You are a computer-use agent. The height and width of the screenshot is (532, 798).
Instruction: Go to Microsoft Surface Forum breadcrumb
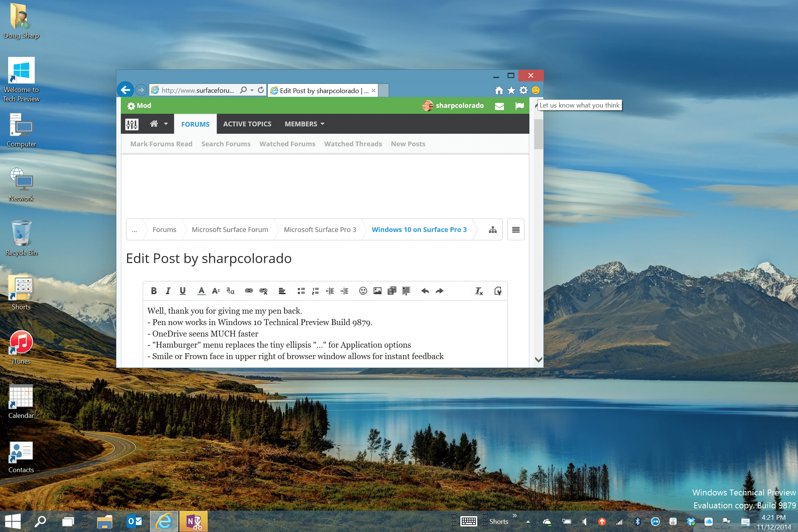tap(230, 230)
